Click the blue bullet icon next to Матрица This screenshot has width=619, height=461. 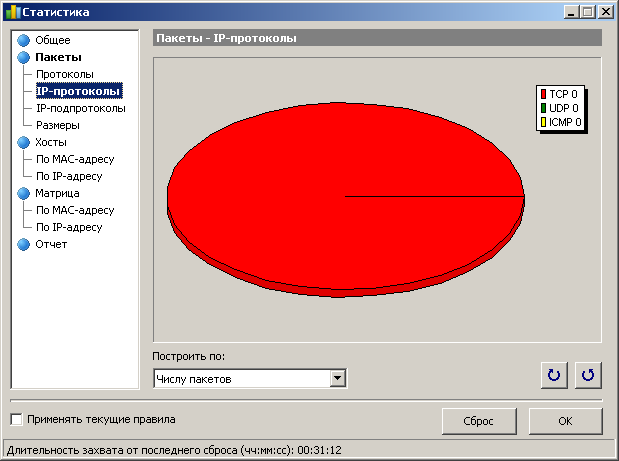(24, 193)
